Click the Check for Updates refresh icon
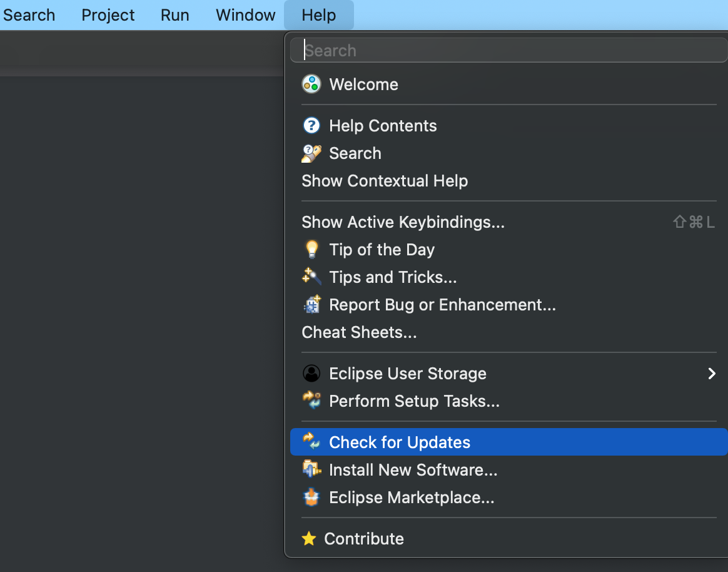728x572 pixels. pos(311,442)
